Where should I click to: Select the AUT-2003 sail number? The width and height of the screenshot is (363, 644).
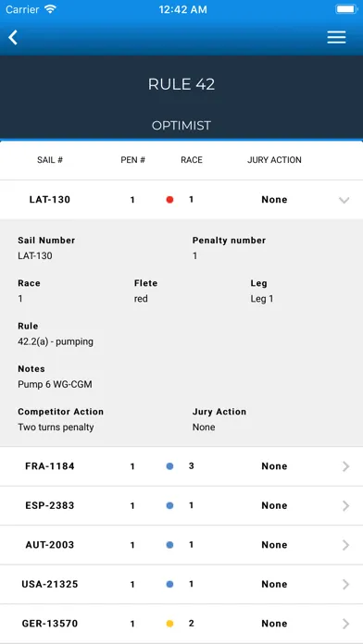(50, 545)
